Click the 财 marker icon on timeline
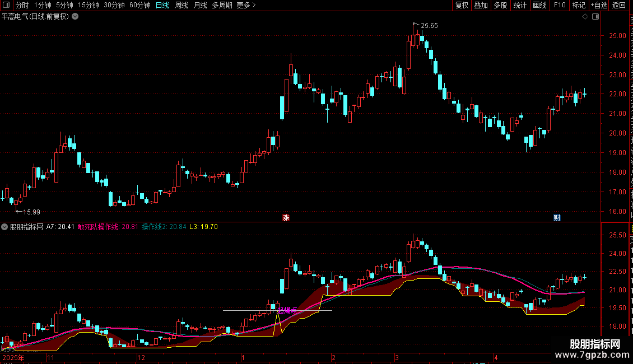 (x=557, y=218)
